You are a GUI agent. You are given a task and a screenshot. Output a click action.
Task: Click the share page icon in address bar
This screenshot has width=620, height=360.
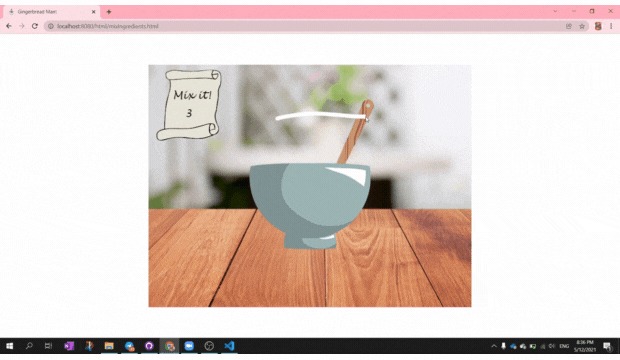coord(569,26)
